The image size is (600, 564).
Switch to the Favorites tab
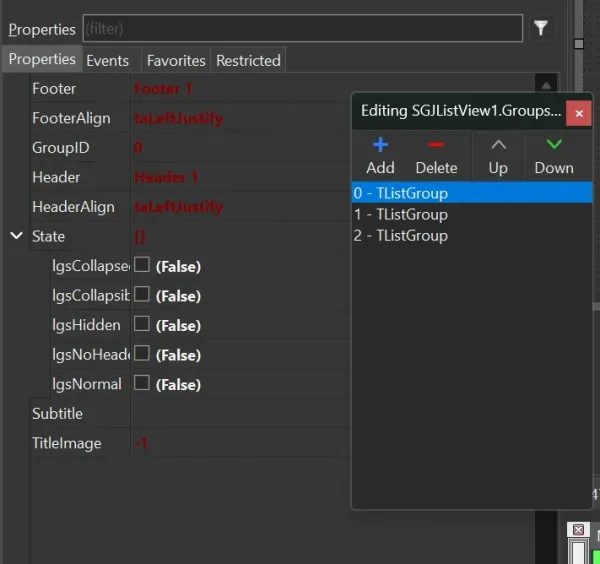tap(176, 60)
